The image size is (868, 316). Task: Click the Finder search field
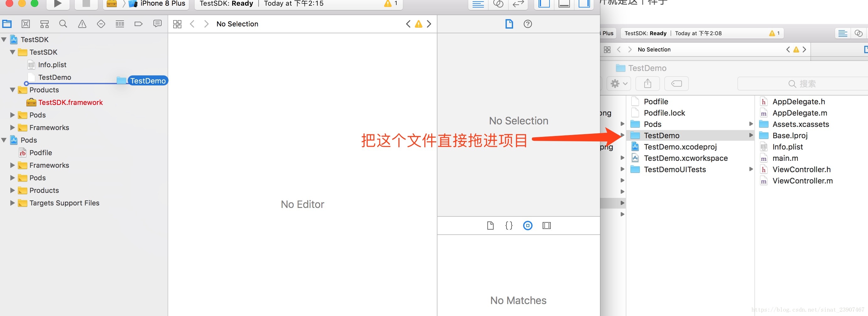click(x=803, y=84)
